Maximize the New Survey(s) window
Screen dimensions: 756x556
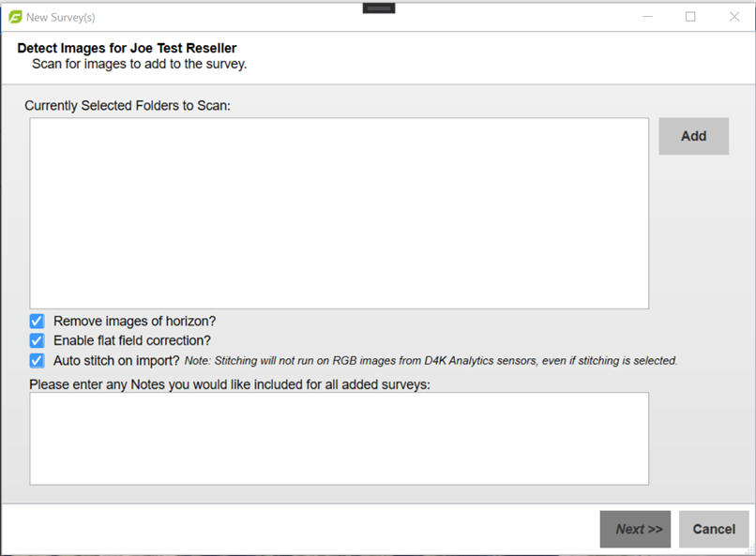pos(690,17)
